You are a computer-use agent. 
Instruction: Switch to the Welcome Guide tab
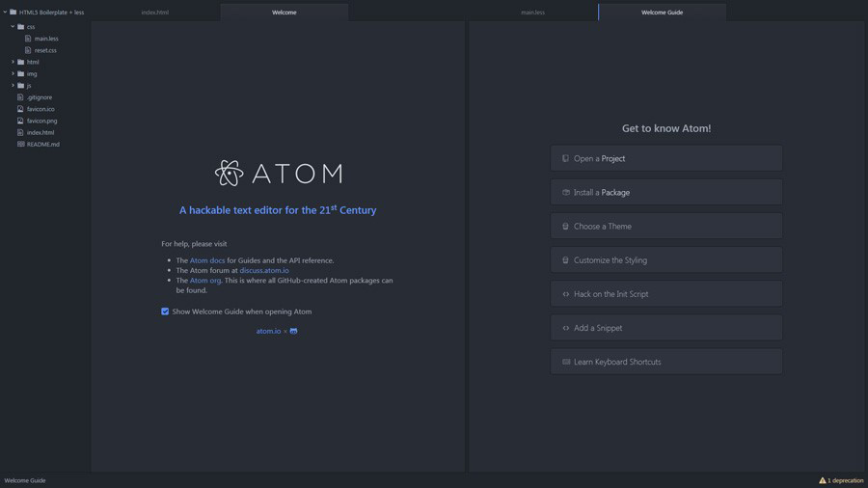(x=662, y=13)
